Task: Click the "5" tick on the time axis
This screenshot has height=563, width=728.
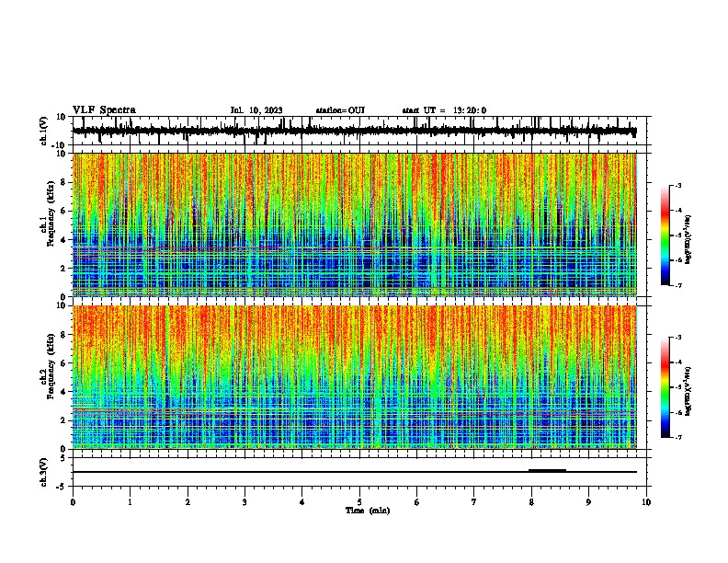Action: tap(359, 502)
